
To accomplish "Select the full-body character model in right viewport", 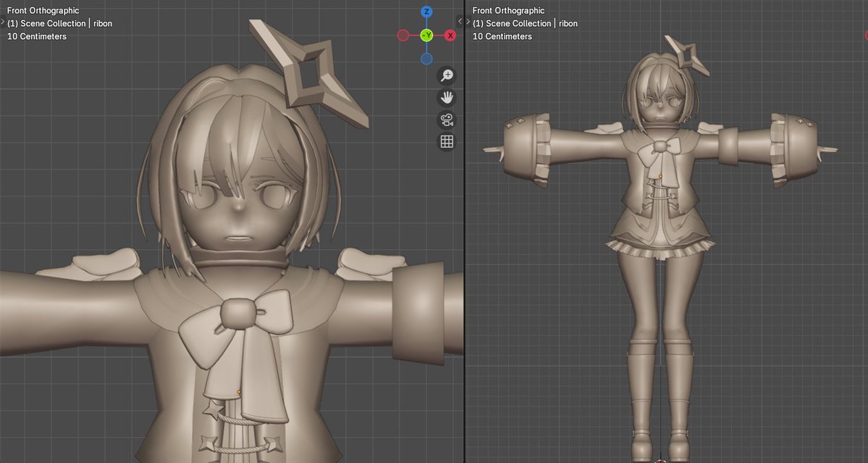I will point(660,249).
